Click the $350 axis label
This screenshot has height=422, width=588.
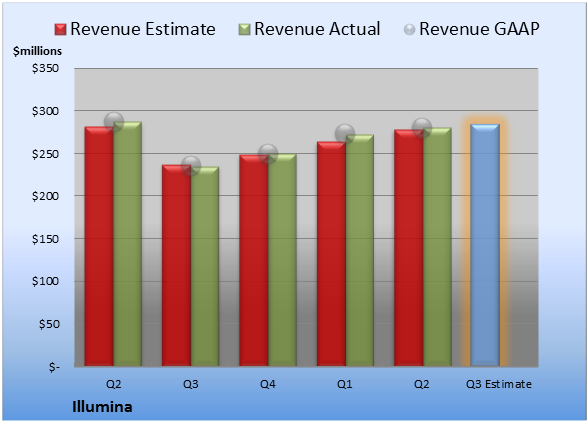tap(45, 68)
